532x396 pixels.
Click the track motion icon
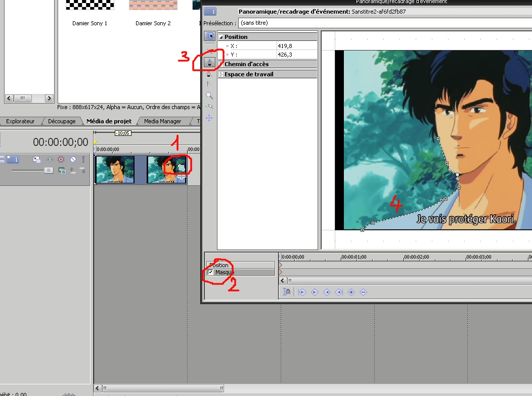(36, 159)
